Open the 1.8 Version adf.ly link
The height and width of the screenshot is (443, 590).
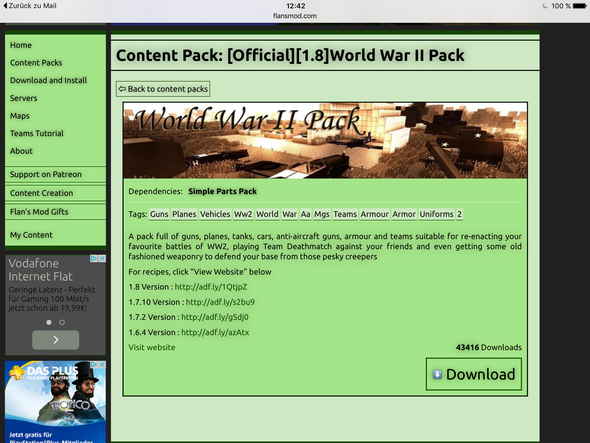[x=211, y=287]
